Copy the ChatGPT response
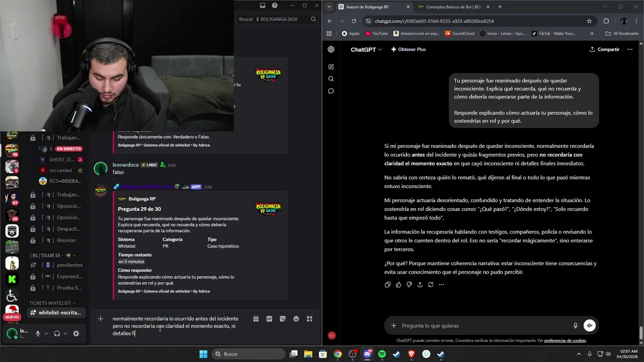The width and height of the screenshot is (644, 362). (x=387, y=285)
